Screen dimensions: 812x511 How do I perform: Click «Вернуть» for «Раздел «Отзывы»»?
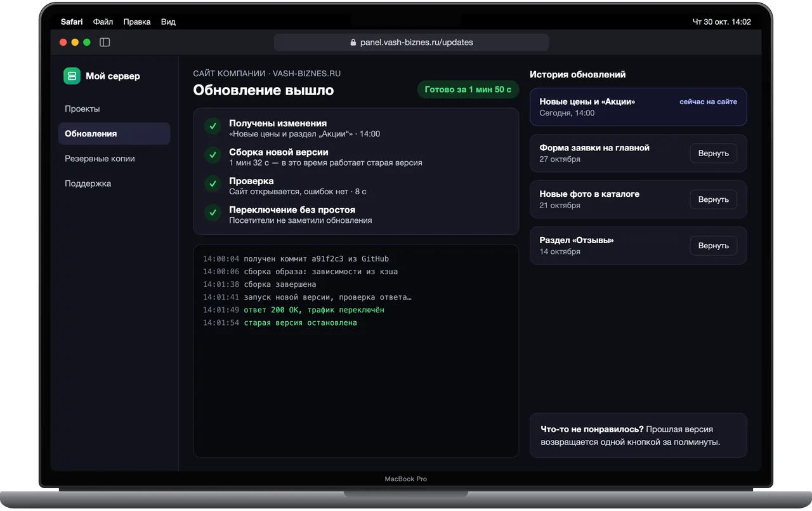pyautogui.click(x=714, y=246)
